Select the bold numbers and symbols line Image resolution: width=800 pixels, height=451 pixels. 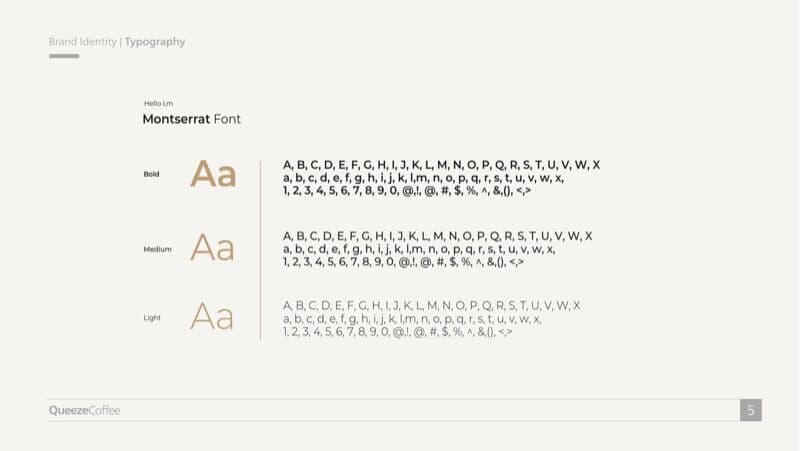click(406, 190)
